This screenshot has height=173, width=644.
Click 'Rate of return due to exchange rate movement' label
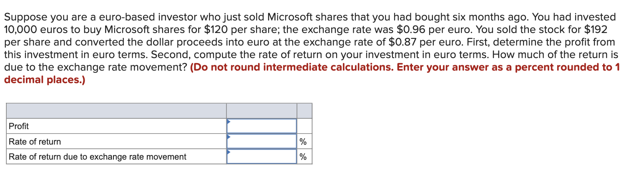coord(98,157)
